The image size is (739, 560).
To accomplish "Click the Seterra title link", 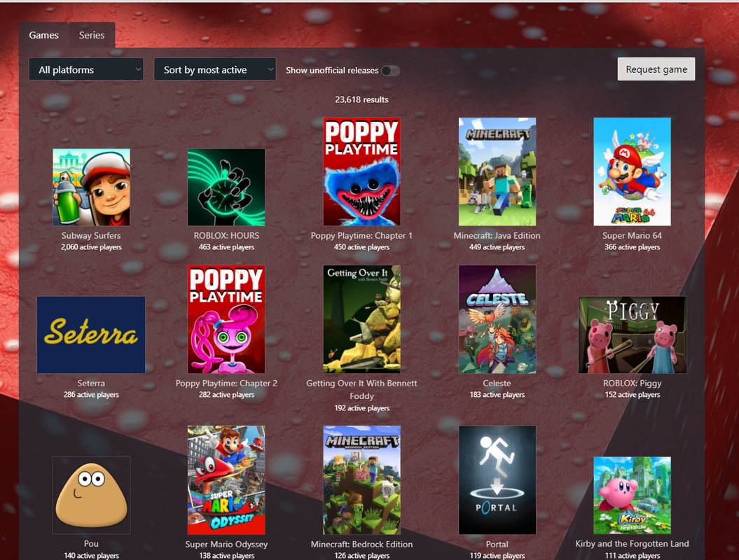I will [92, 384].
